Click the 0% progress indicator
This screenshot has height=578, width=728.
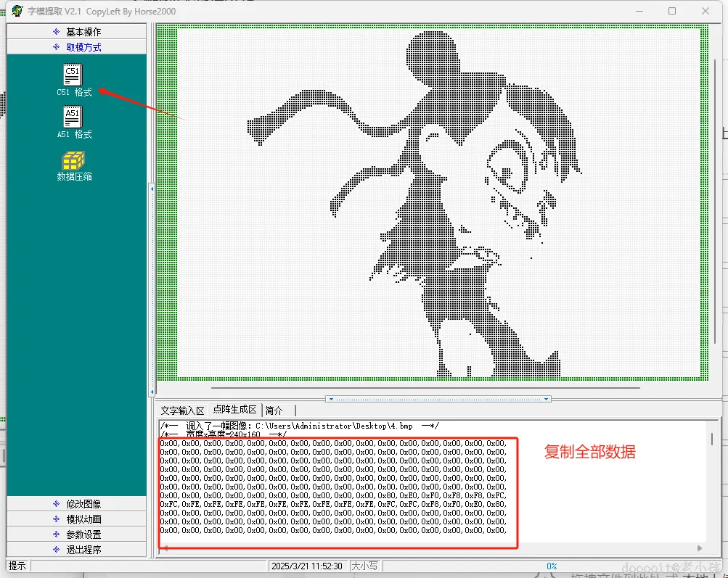coord(552,566)
